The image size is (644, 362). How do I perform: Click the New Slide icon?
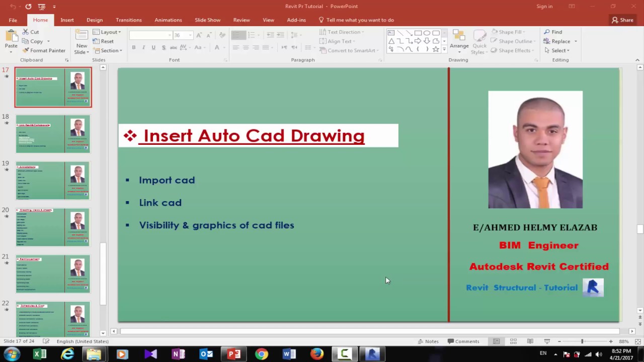[x=82, y=35]
